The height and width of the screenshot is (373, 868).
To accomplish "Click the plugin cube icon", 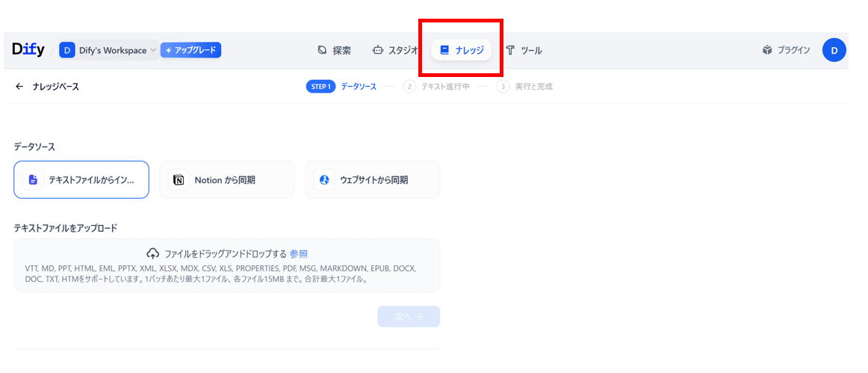I will click(766, 50).
